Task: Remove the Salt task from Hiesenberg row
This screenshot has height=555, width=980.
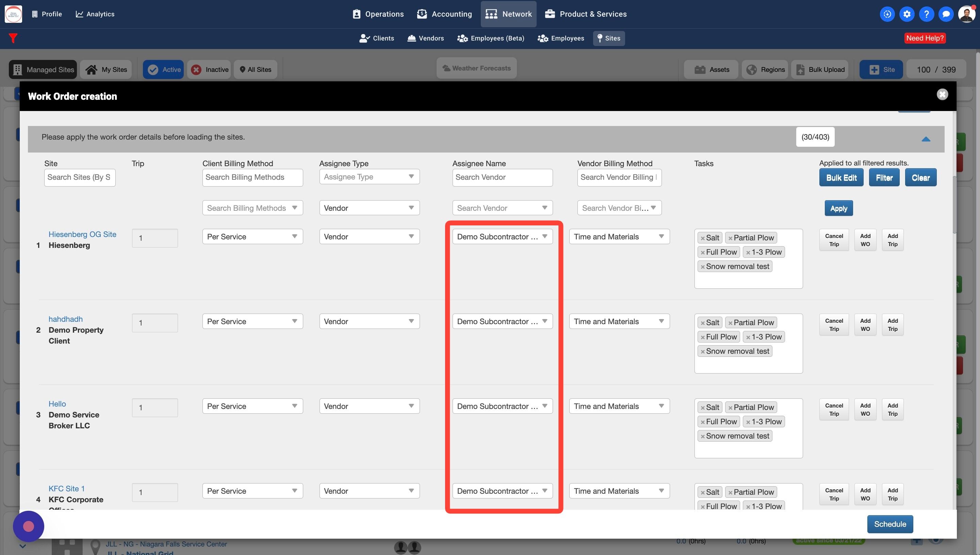Action: [x=703, y=238]
